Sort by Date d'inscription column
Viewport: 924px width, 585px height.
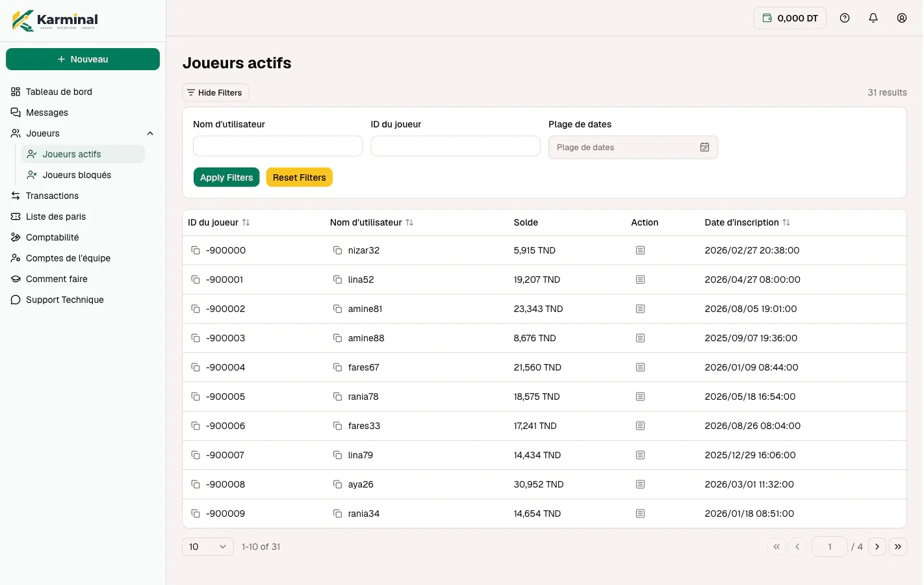click(x=786, y=222)
